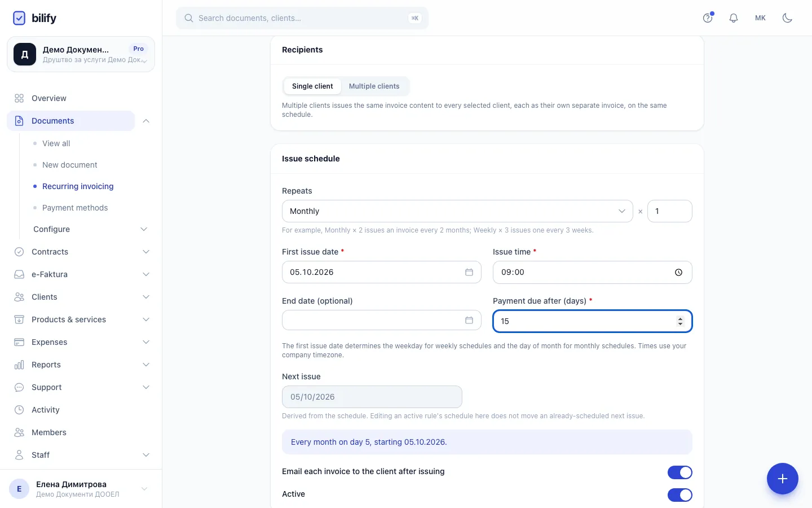Viewport: 812px width, 508px height.
Task: Open New document link
Action: (70, 165)
